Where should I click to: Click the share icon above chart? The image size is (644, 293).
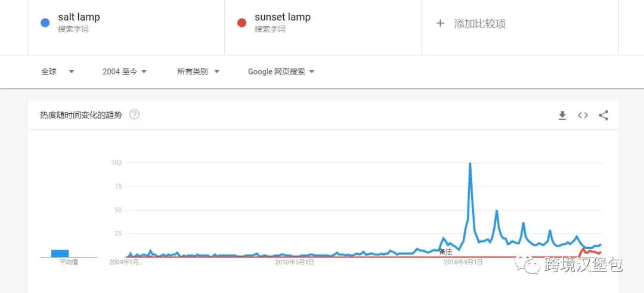point(603,116)
